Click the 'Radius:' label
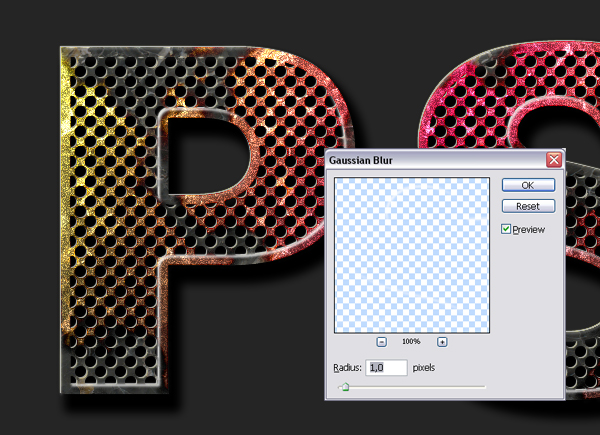Viewport: 600px width, 435px height. [x=347, y=368]
